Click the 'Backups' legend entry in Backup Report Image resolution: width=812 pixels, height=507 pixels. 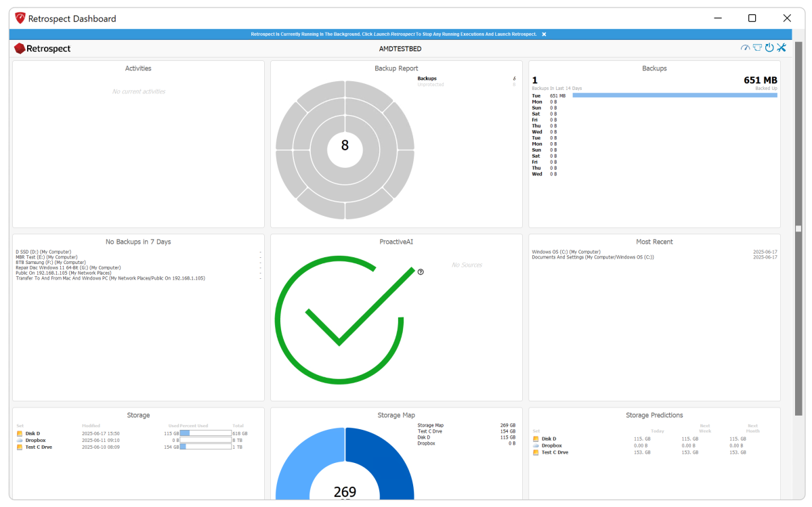coord(427,79)
